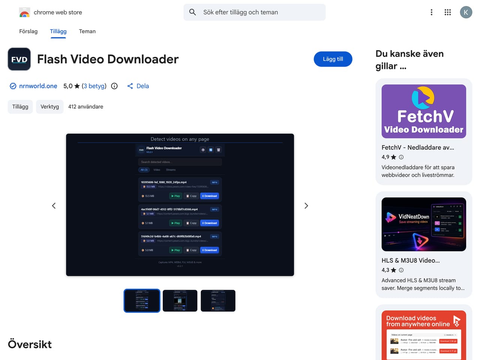Open the VidNeatDown card image
Image resolution: width=480 pixels, height=360 pixels.
click(x=424, y=224)
